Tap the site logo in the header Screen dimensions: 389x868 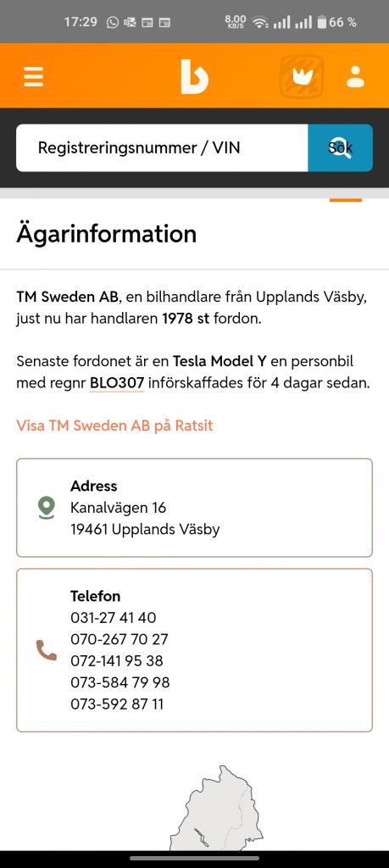click(x=194, y=76)
